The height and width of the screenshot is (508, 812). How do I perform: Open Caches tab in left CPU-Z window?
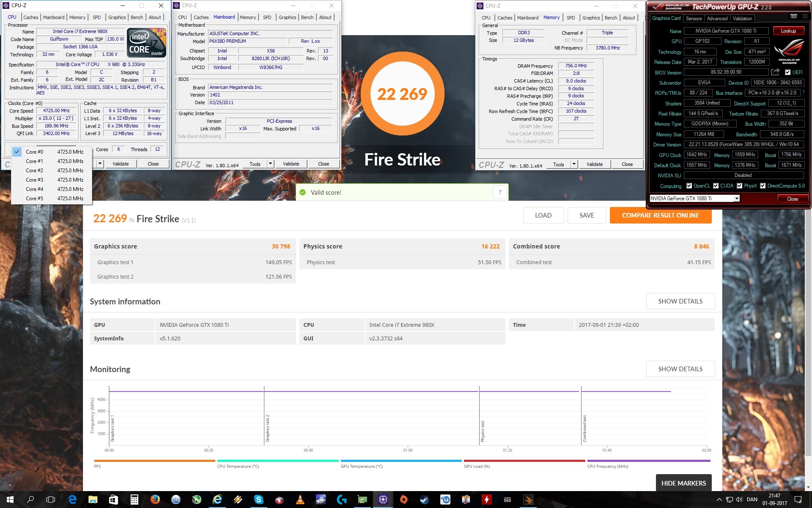30,17
